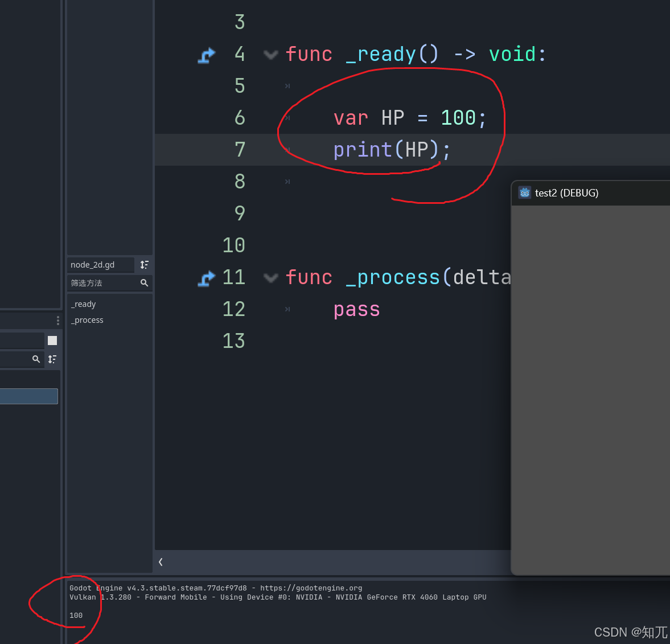This screenshot has width=670, height=644.
Task: Open the three-dot panel menu on the left
Action: (x=57, y=320)
